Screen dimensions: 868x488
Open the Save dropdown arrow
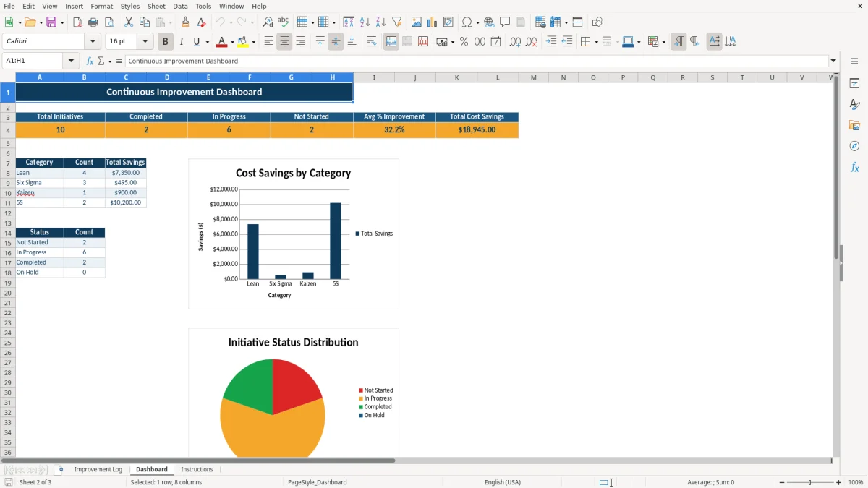(x=62, y=22)
